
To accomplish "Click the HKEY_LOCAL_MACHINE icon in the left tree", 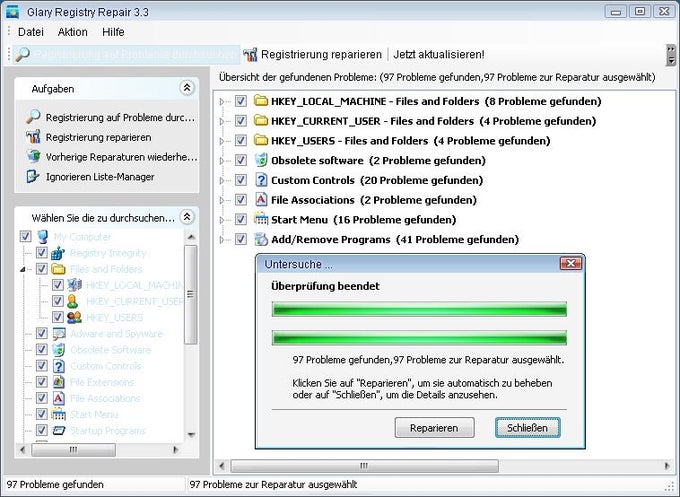I will tap(74, 285).
